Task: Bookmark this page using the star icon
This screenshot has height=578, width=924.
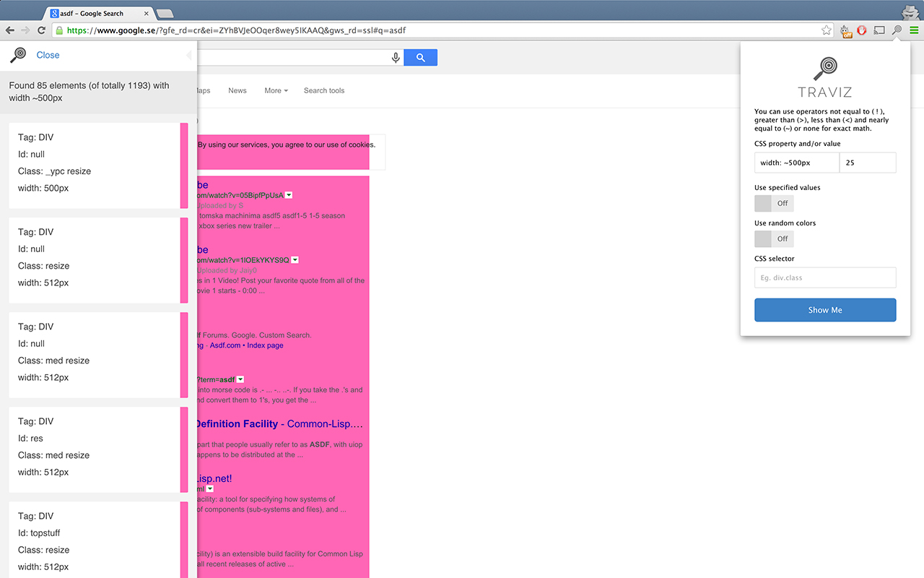Action: [826, 31]
